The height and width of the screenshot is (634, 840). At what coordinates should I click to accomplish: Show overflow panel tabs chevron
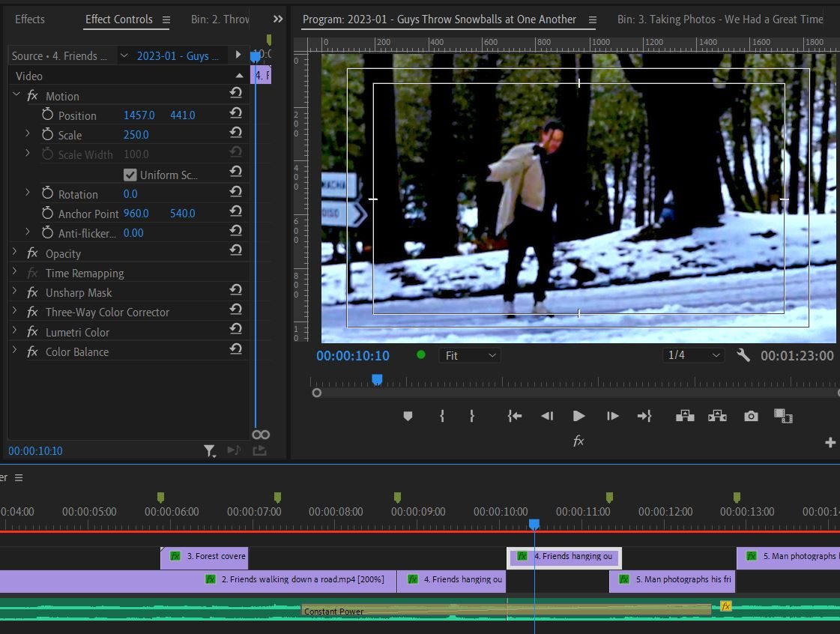[277, 19]
